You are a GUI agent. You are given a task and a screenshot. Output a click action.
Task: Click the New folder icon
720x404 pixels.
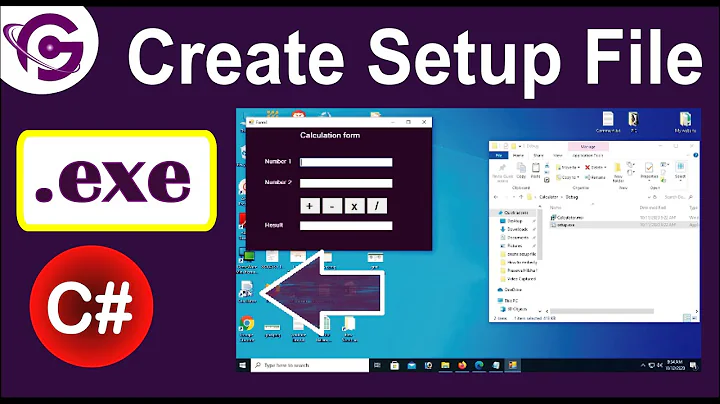click(618, 168)
